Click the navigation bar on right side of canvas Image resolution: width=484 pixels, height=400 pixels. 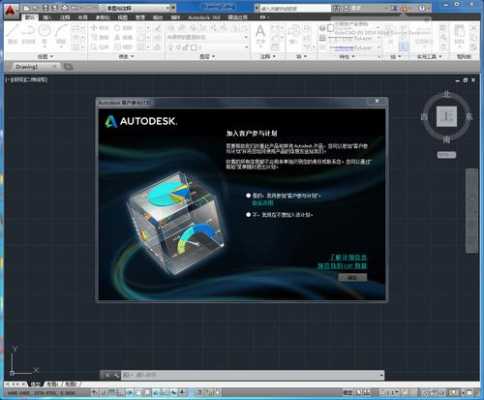(472, 211)
